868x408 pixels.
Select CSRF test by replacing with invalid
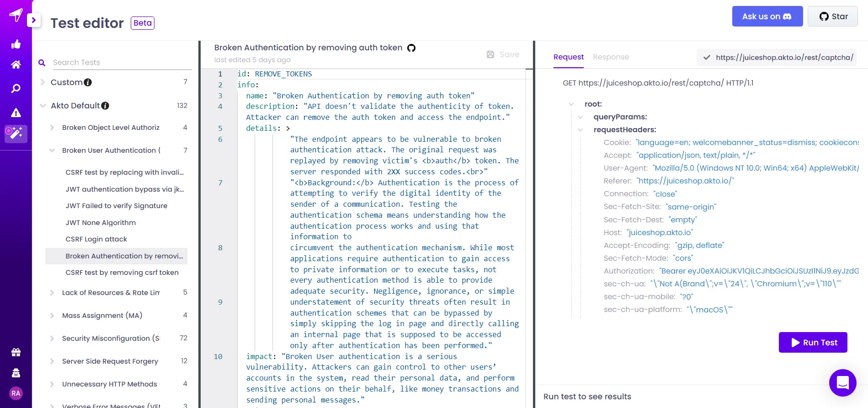(x=124, y=172)
